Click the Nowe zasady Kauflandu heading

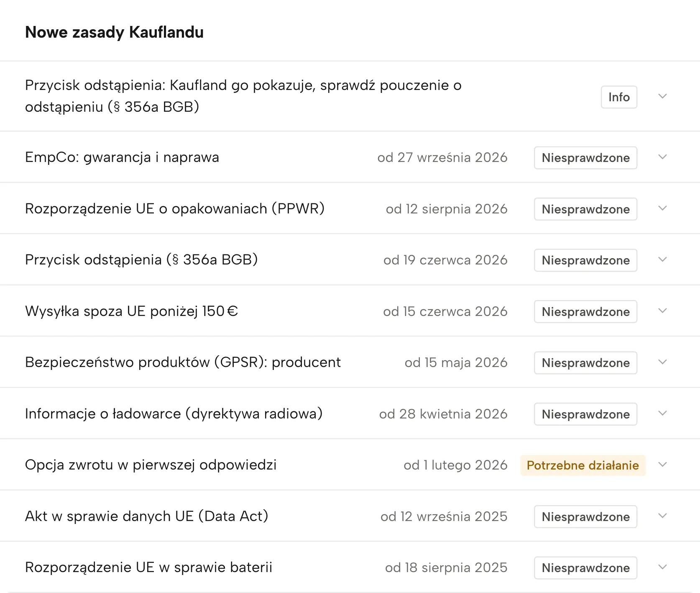tap(114, 32)
